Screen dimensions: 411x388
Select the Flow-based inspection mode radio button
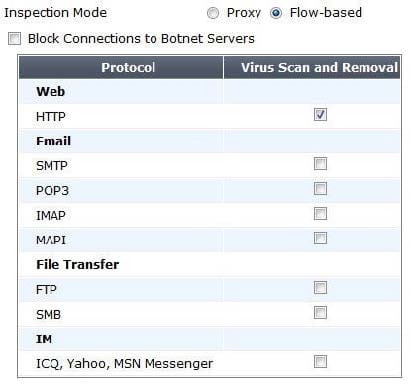(276, 13)
